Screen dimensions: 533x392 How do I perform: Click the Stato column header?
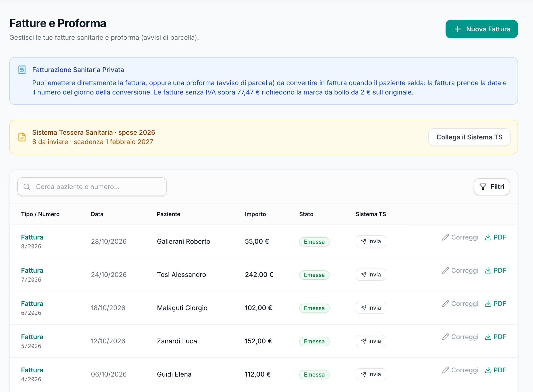306,214
